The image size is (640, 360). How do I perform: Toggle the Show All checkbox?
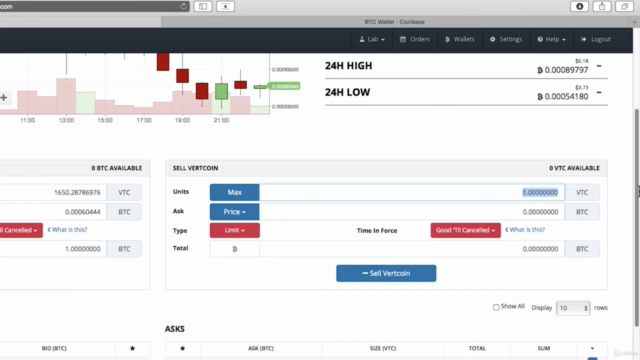(496, 307)
